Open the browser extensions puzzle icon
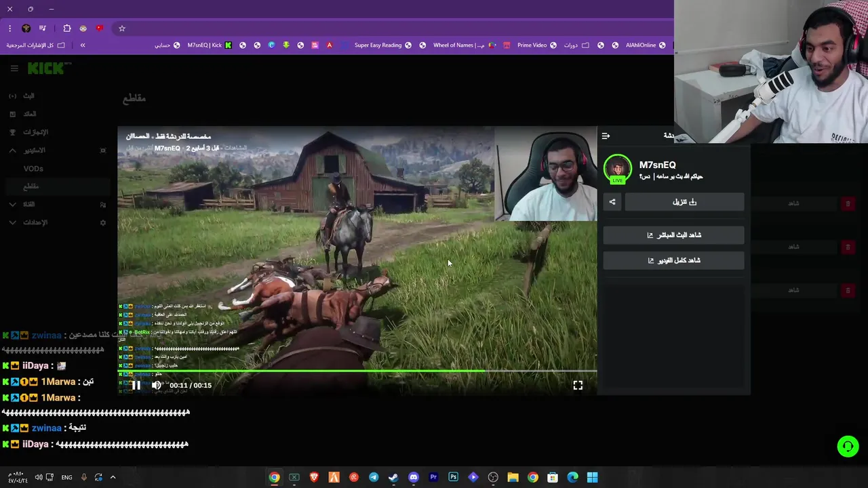The image size is (868, 488). click(66, 28)
